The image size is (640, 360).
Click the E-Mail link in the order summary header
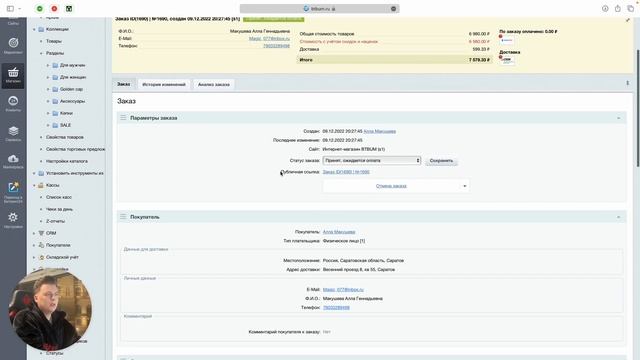point(269,39)
